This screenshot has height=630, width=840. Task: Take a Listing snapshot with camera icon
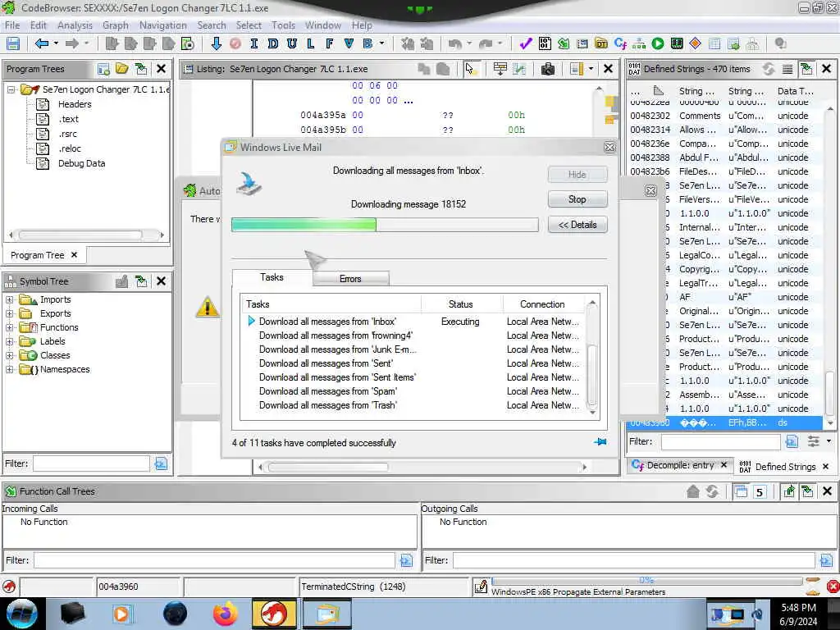(547, 69)
